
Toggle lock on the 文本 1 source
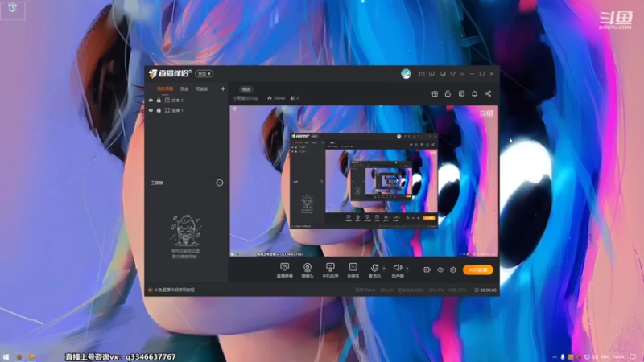tap(159, 100)
